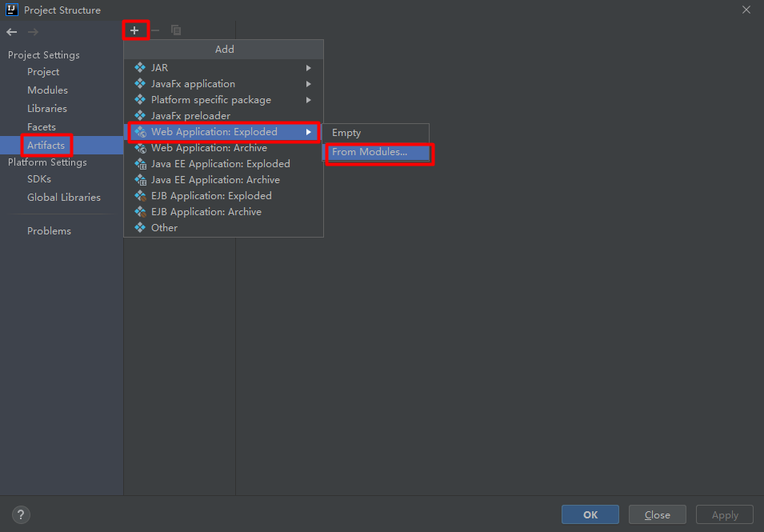Click the Web Application: Exploded icon
The width and height of the screenshot is (764, 532).
[x=140, y=131]
